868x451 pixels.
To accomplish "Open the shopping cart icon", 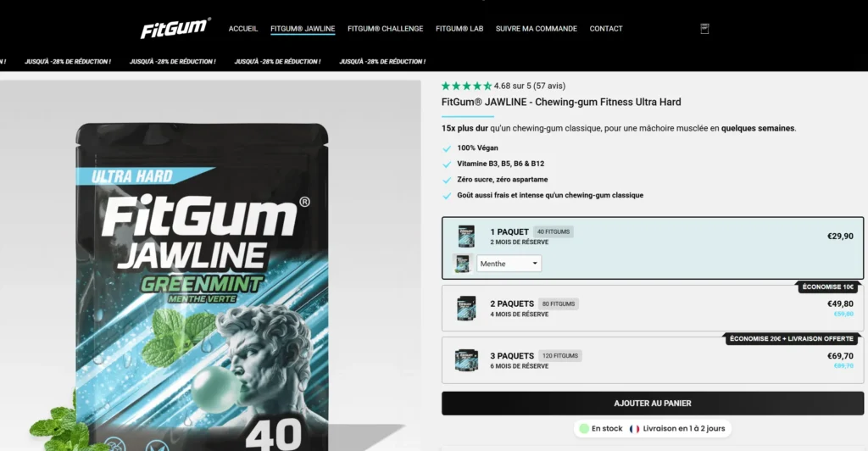I will point(704,29).
